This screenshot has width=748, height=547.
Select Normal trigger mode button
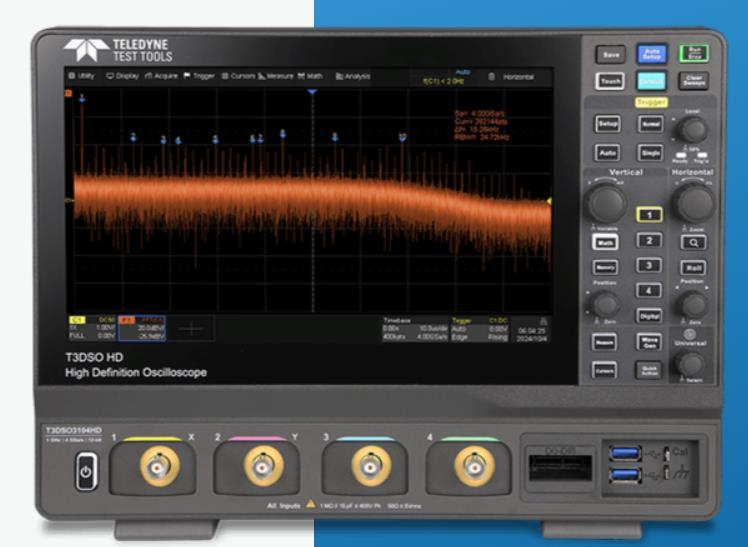651,124
